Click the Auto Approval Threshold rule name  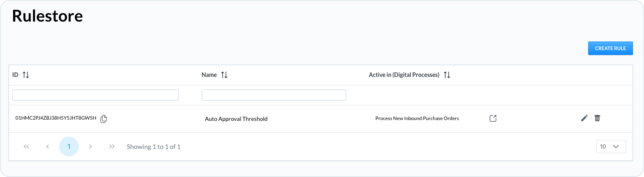(236, 119)
